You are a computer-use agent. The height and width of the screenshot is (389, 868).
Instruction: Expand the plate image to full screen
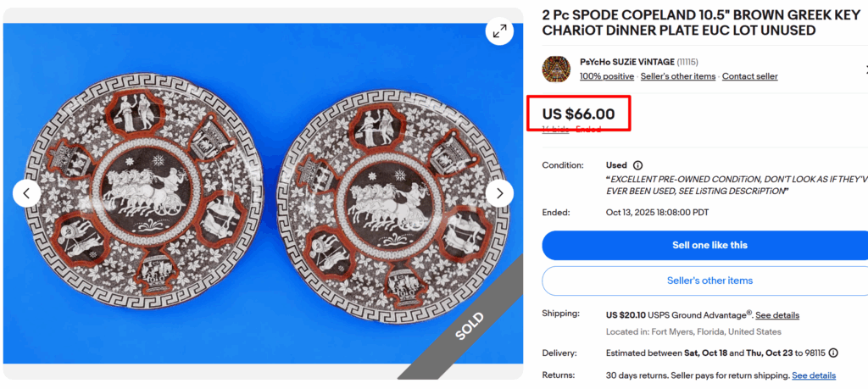tap(499, 31)
